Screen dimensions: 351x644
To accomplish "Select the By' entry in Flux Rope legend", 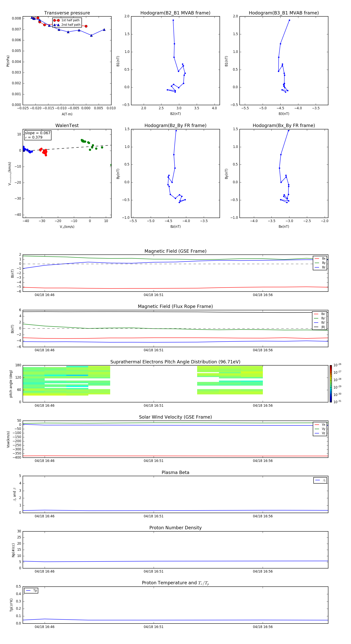I will click(x=320, y=318).
